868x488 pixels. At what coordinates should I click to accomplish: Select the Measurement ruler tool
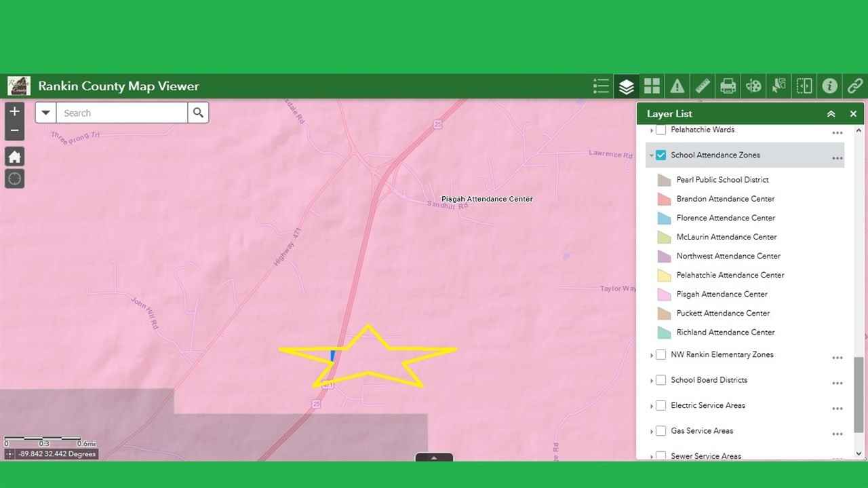pyautogui.click(x=703, y=86)
